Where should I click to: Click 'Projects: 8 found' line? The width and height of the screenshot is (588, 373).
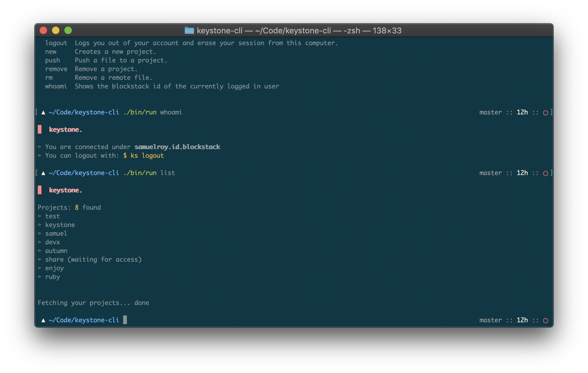click(x=69, y=208)
